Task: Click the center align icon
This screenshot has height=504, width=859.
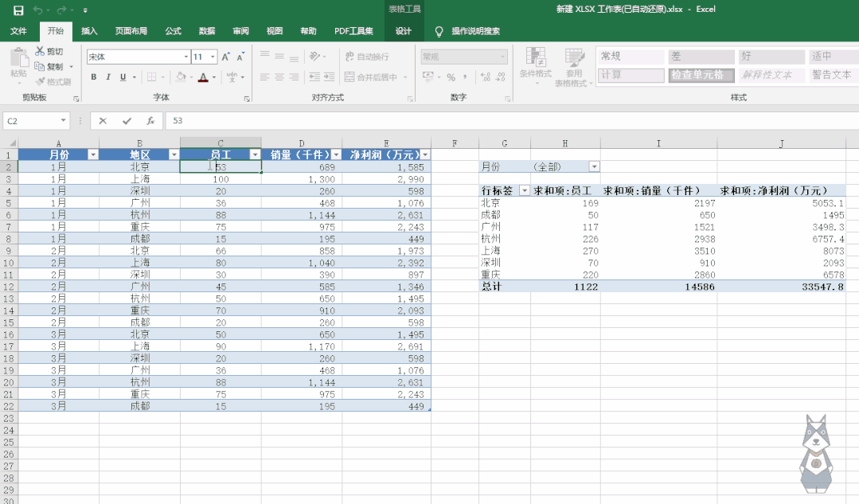Action: [279, 77]
